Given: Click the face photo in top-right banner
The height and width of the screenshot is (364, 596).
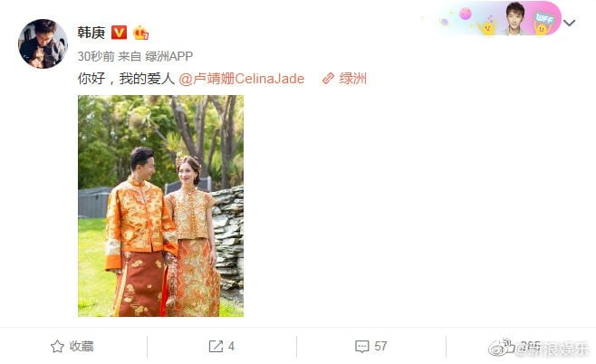Looking at the screenshot, I should pos(515,18).
